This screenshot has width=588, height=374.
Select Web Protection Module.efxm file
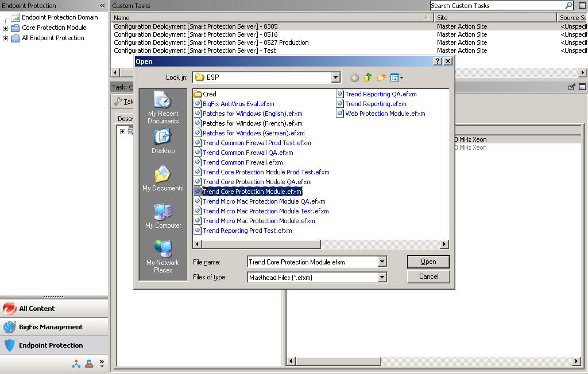tap(381, 114)
